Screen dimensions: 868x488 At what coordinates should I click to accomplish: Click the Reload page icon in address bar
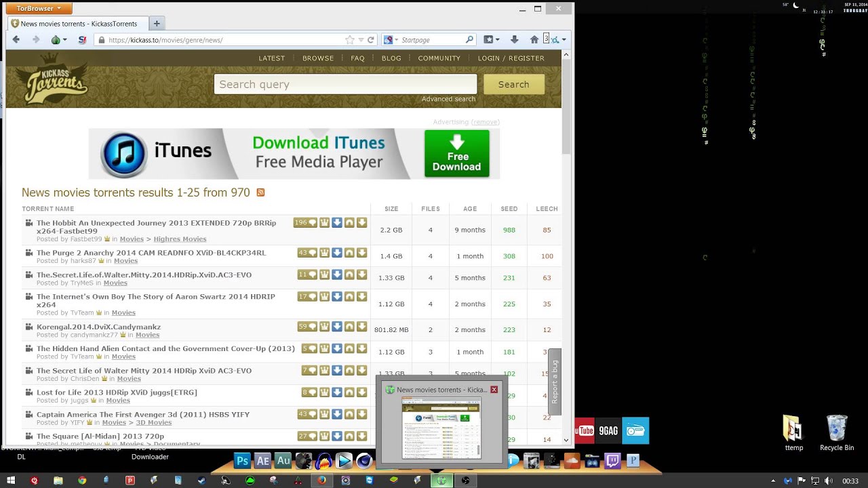coord(371,40)
